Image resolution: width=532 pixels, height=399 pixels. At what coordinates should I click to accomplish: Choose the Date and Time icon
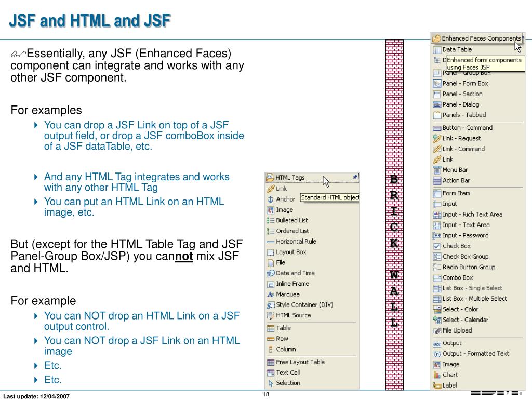[270, 273]
